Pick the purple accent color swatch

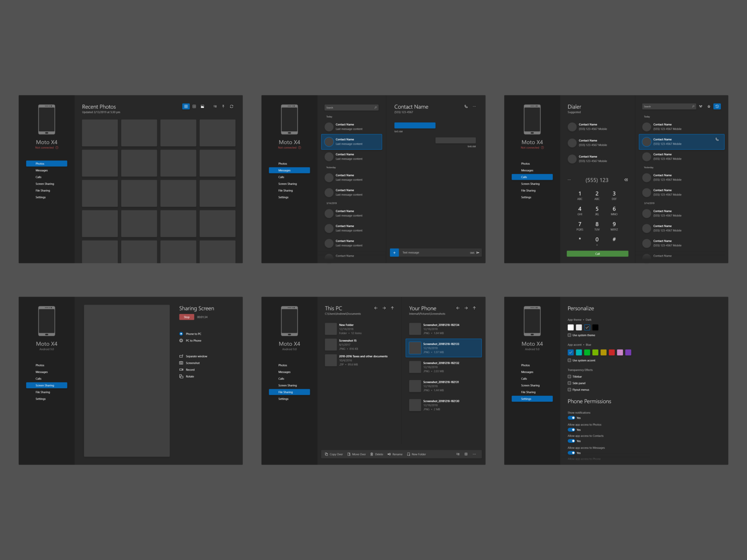coord(628,352)
